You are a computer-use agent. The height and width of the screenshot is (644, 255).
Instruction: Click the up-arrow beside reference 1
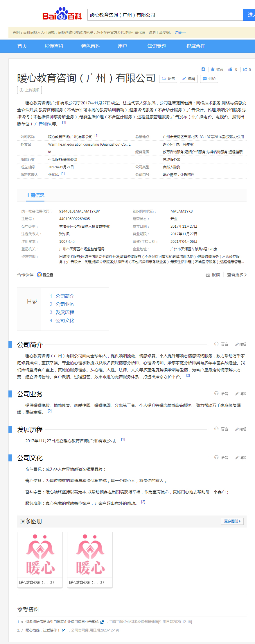coord(22,622)
